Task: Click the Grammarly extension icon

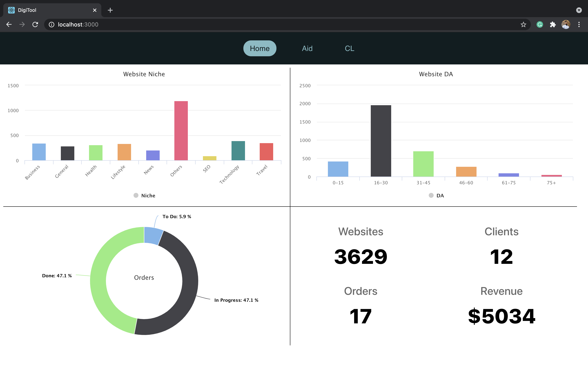Action: 540,24
